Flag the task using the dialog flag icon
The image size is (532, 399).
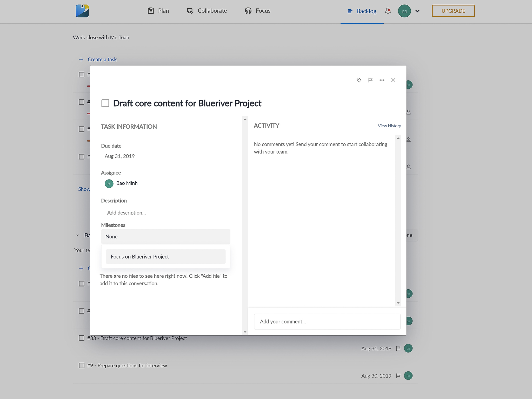click(x=370, y=80)
